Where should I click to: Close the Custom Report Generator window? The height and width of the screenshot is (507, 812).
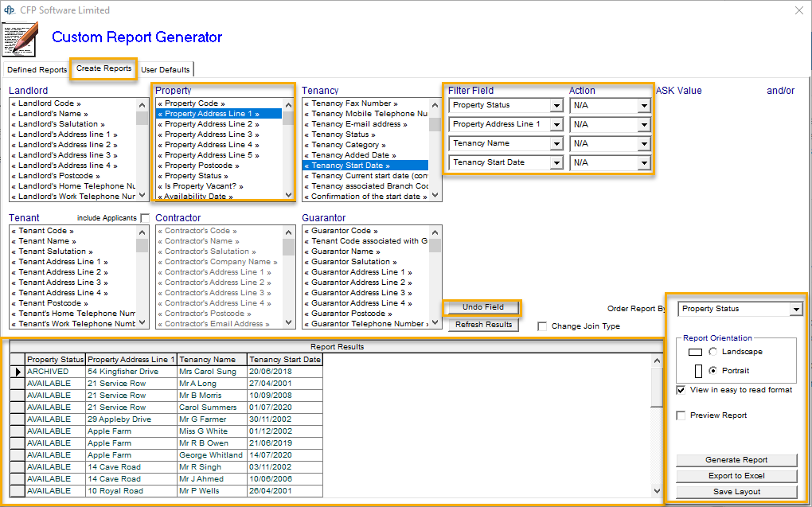(x=799, y=10)
